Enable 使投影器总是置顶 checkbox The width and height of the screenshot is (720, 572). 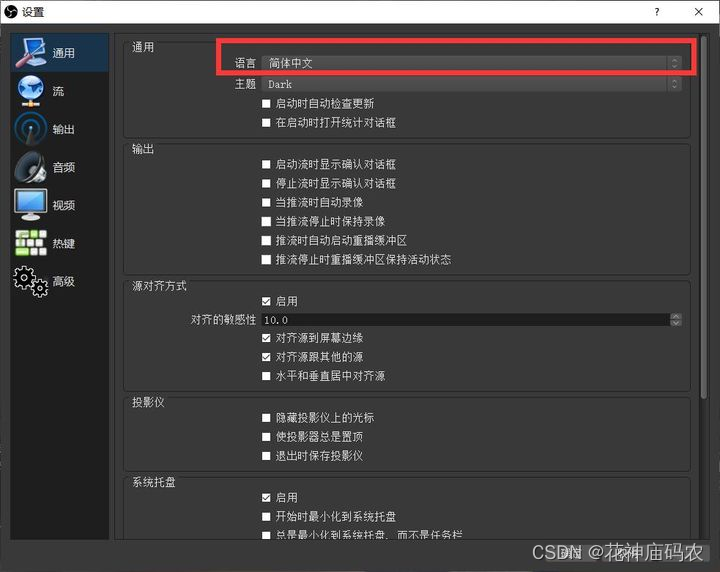tap(266, 437)
